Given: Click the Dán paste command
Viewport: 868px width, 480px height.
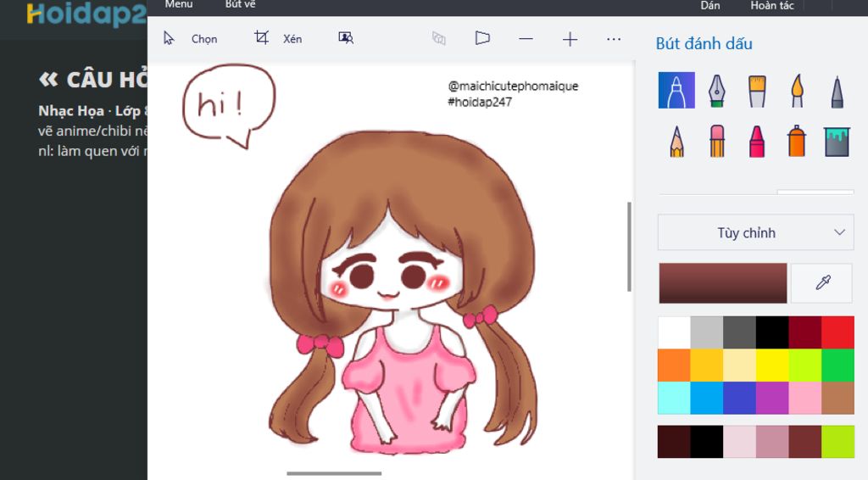Looking at the screenshot, I should 709,6.
